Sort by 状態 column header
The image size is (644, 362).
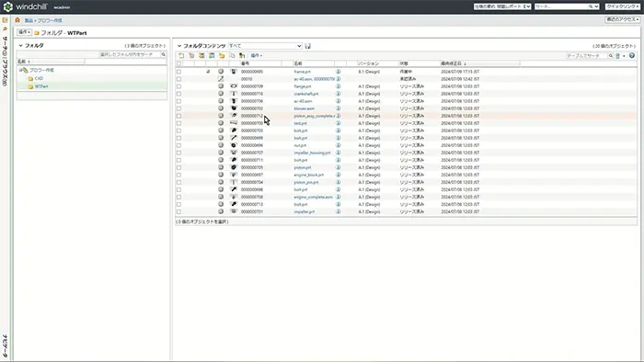pos(404,63)
